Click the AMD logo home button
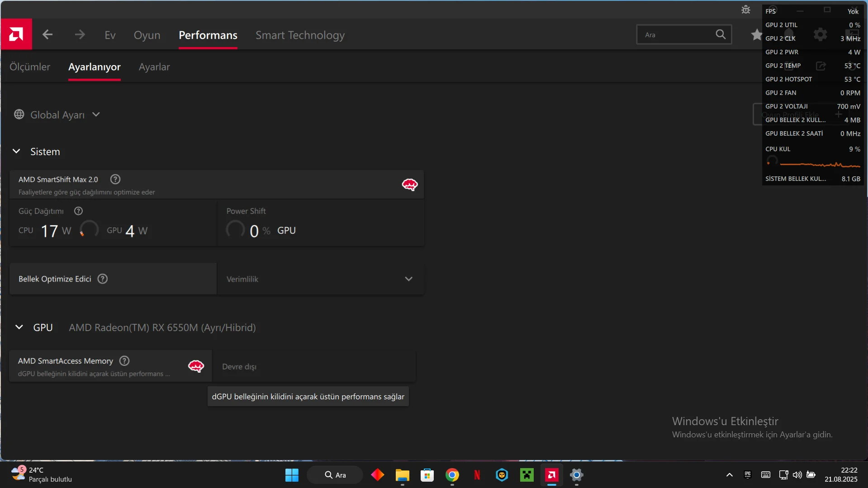Viewport: 868px width, 488px height. click(16, 34)
